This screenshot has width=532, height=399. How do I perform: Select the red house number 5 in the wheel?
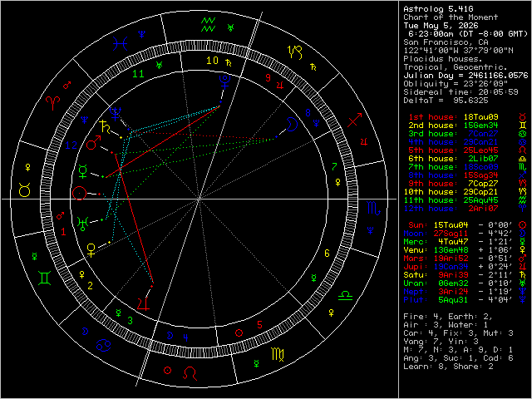[x=259, y=325]
